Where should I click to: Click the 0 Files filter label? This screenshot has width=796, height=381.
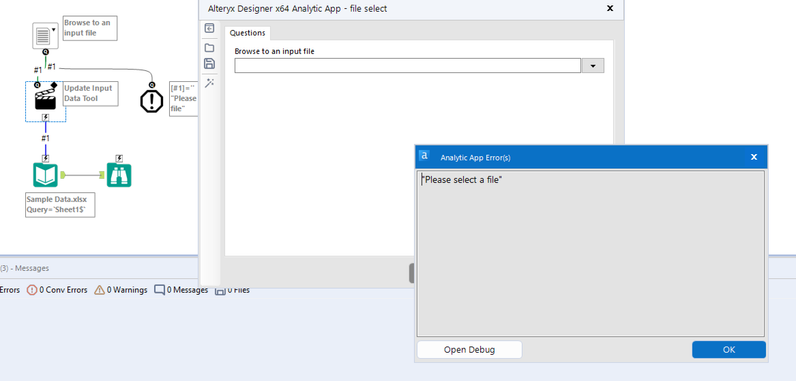[x=238, y=290]
